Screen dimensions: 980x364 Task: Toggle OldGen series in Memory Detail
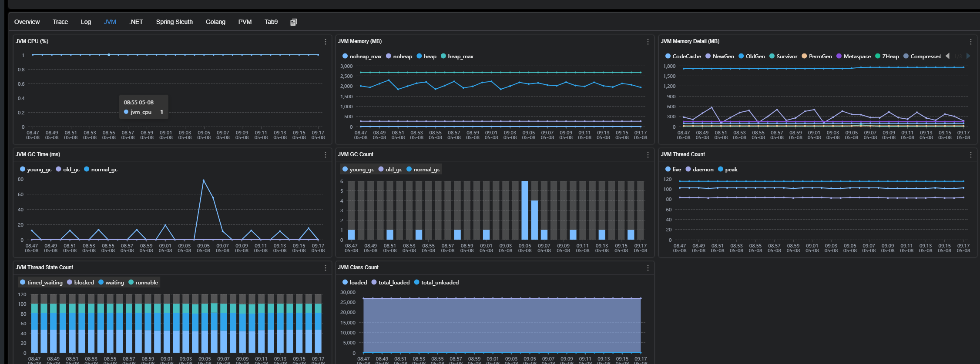[x=752, y=57]
